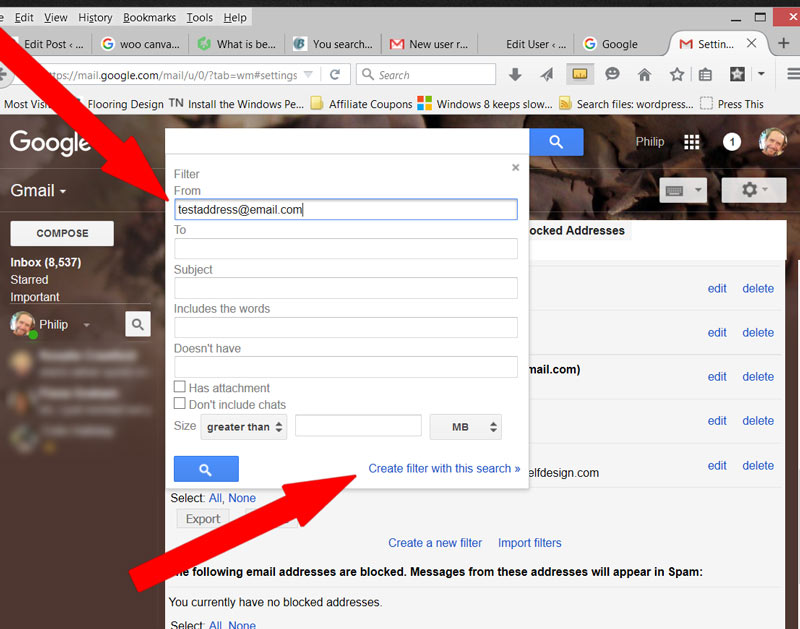Viewport: 800px width, 629px height.
Task: Open the Firefox hamburger menu
Action: click(x=793, y=74)
